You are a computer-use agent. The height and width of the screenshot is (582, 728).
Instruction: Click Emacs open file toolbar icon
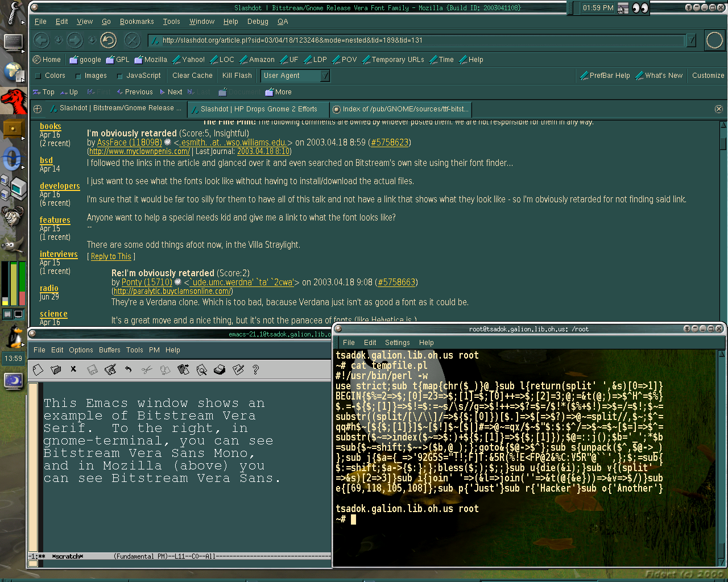[56, 370]
